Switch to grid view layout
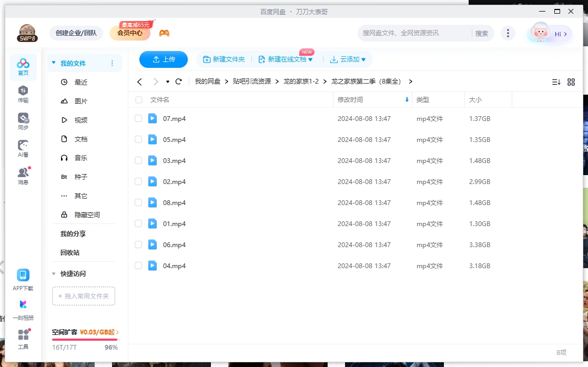 [571, 81]
